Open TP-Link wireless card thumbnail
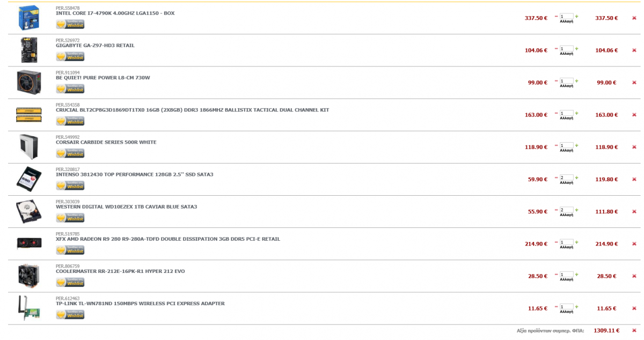644x340 pixels. [x=29, y=308]
